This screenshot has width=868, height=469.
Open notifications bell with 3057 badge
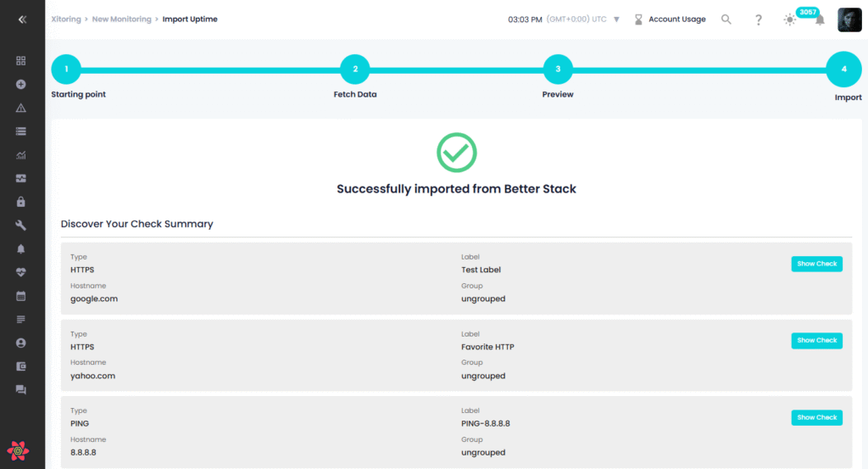819,20
